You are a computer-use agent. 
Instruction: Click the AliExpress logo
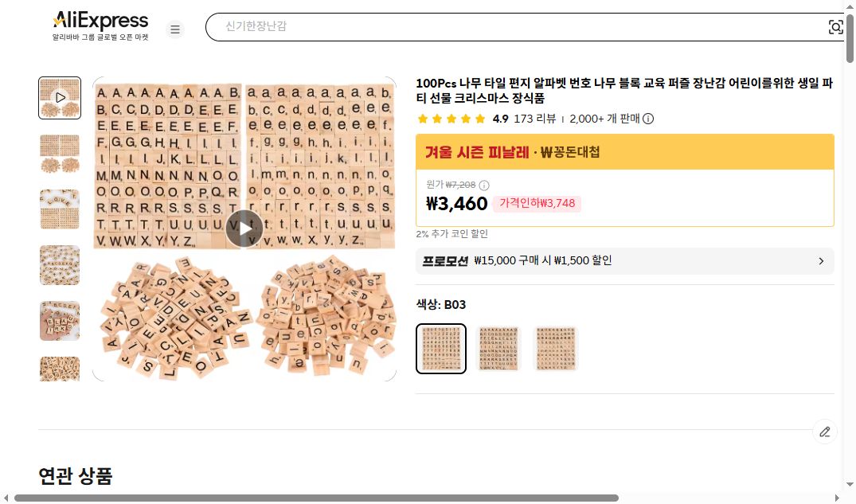(x=100, y=21)
